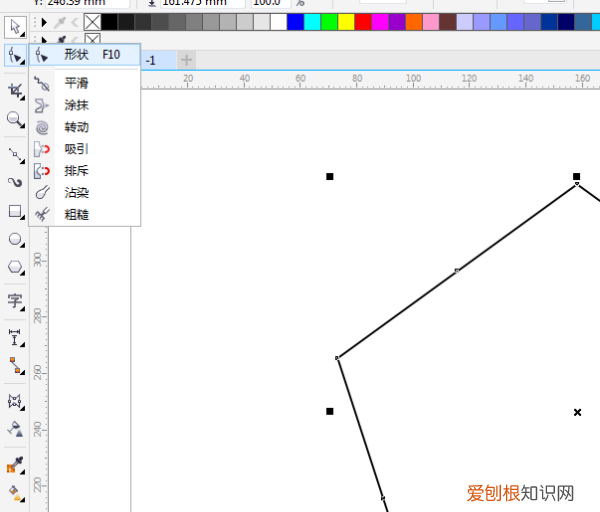Select the Freehand curve tool
This screenshot has height=512, width=600.
[15, 154]
